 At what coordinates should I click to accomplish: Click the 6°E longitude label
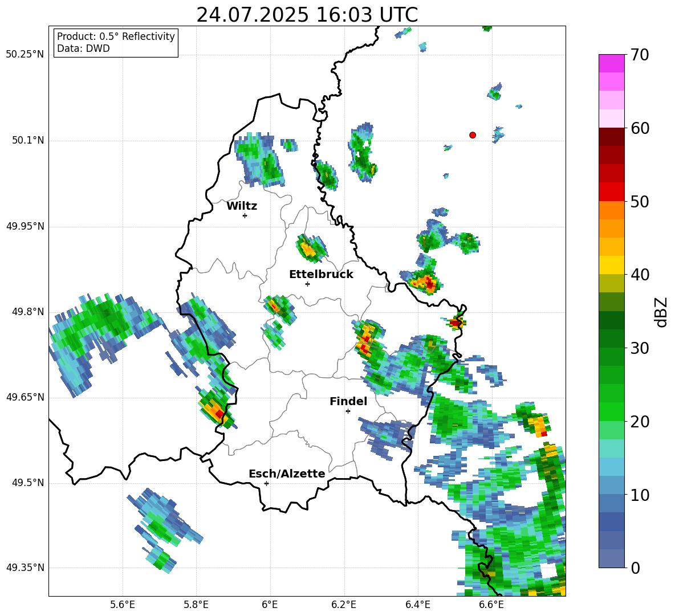(x=270, y=605)
